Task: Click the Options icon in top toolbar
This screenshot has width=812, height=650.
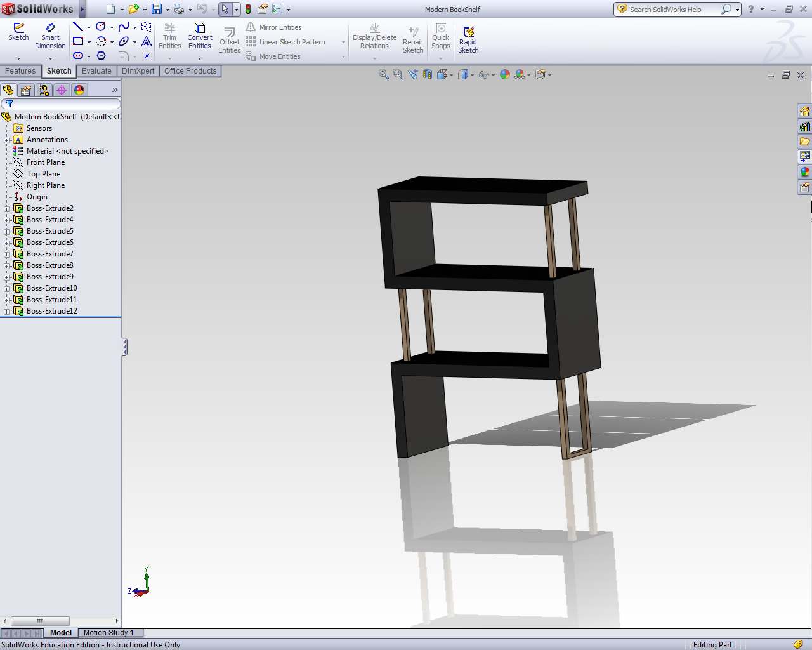Action: point(277,9)
